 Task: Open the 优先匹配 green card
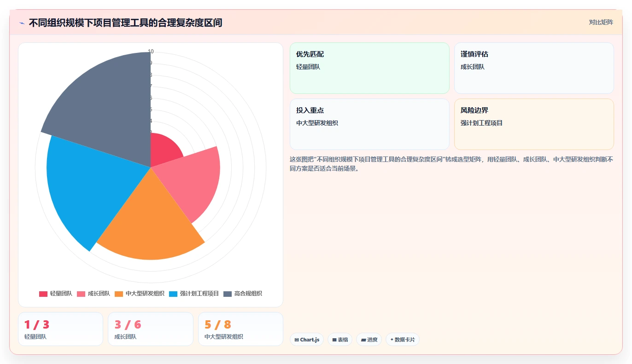[x=369, y=68]
